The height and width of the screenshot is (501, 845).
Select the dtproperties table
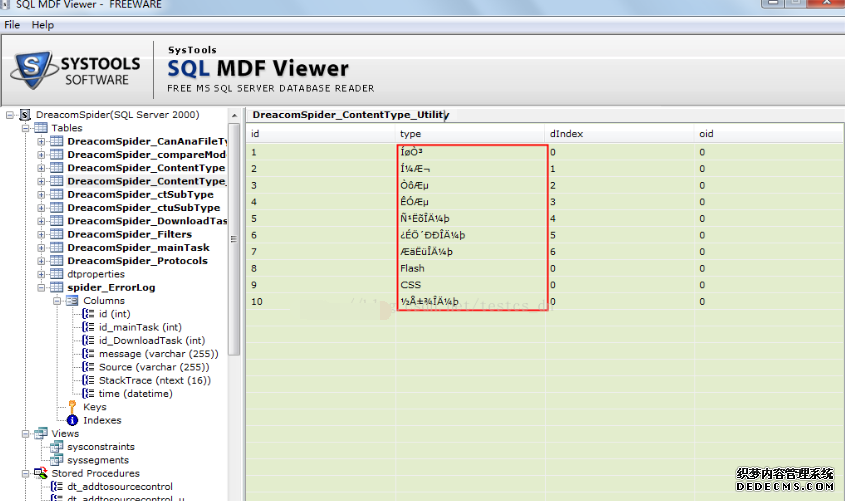[96, 274]
